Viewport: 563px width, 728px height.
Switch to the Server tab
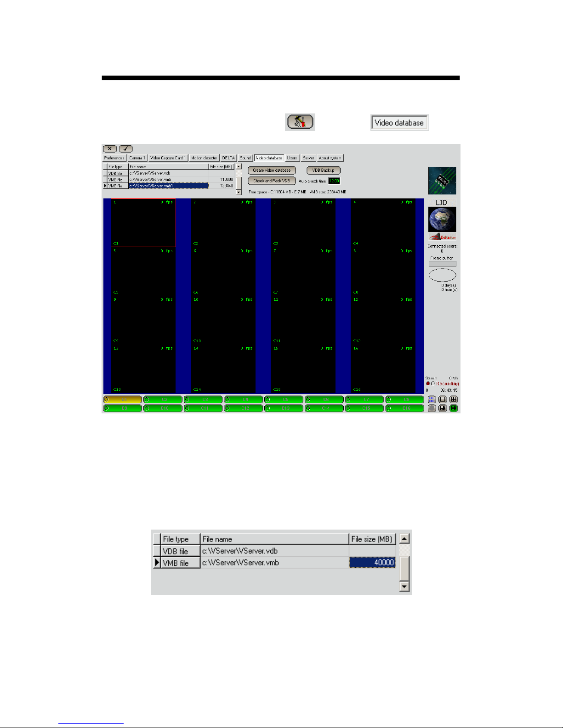pos(308,158)
